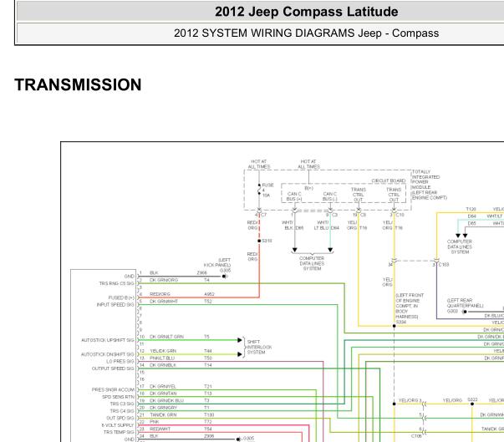
Task: Click the 'TRS C4 SIG' label
Action: (122, 411)
